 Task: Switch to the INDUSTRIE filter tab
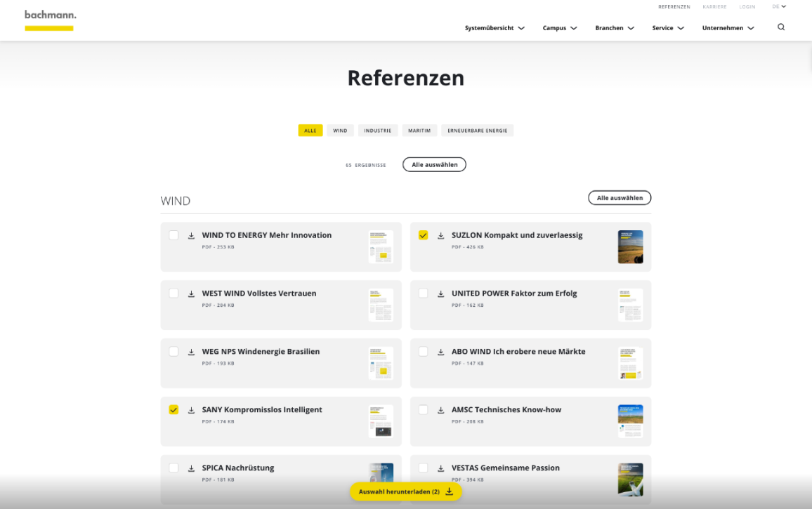point(378,130)
